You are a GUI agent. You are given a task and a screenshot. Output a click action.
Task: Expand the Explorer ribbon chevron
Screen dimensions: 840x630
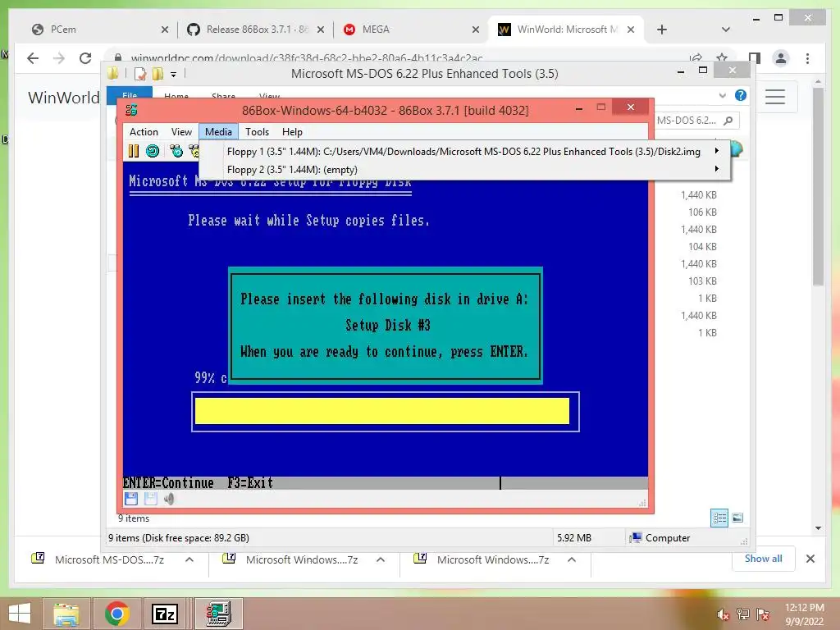(x=723, y=95)
